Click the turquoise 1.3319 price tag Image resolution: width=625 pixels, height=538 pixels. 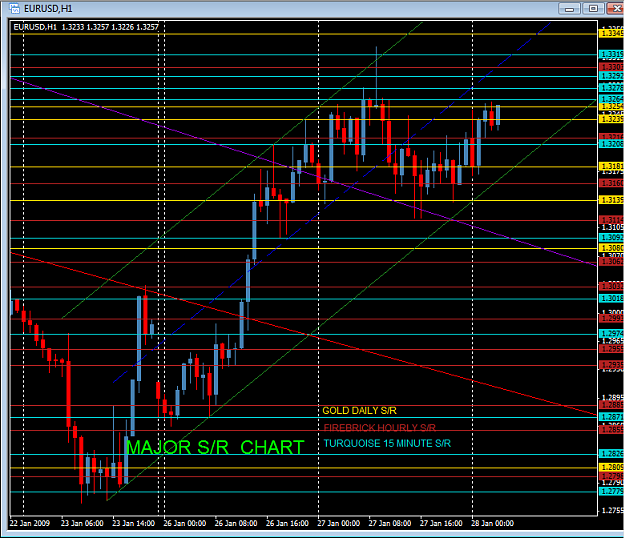pos(611,54)
